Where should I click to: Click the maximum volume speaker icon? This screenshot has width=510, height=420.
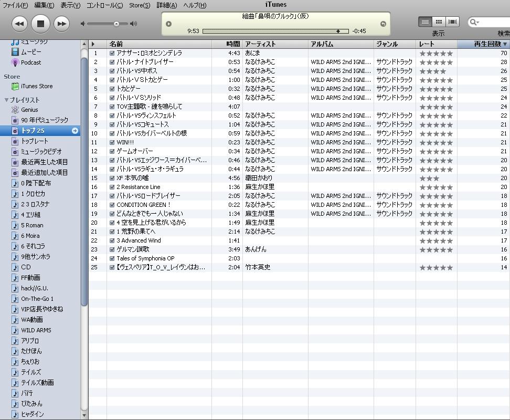pyautogui.click(x=133, y=24)
